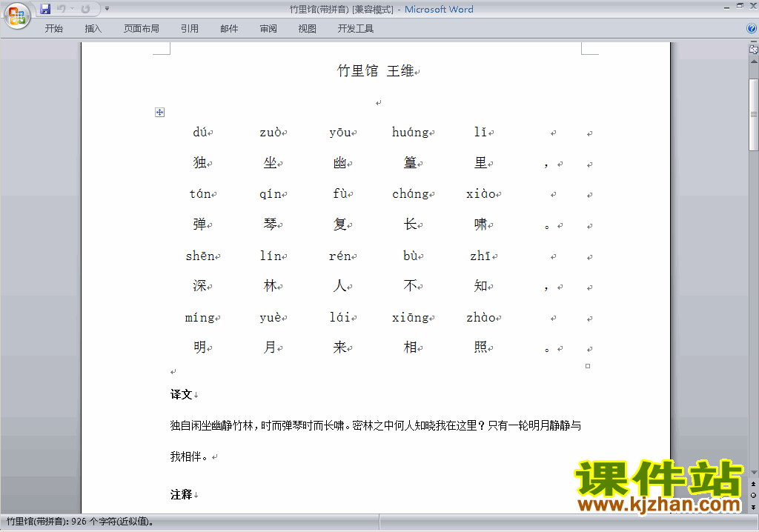Switch to 页面布局 ribbon tab
Image resolution: width=759 pixels, height=532 pixels.
(142, 29)
